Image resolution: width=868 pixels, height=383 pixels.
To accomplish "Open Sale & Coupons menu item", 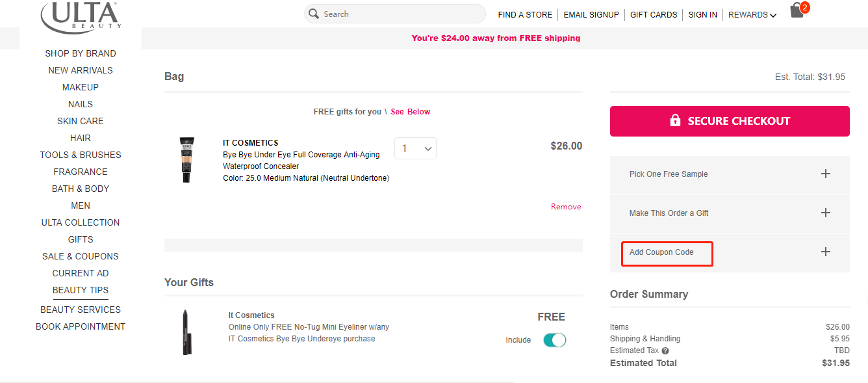I will pos(81,256).
